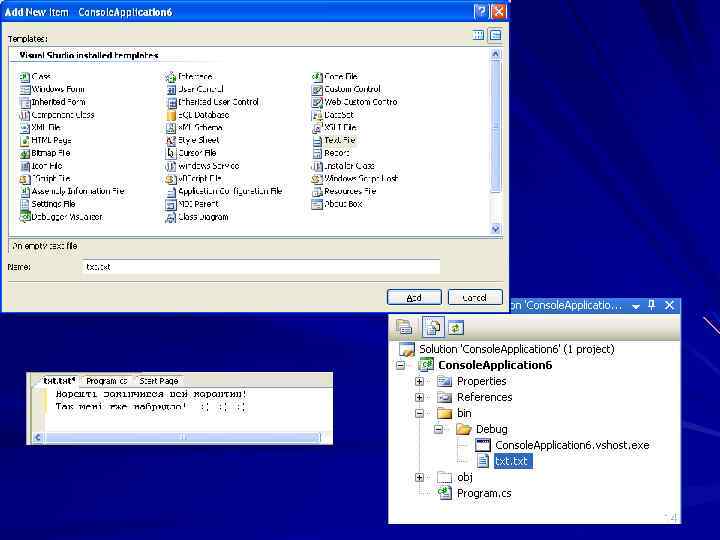Select Custom Control template icon

[317, 90]
